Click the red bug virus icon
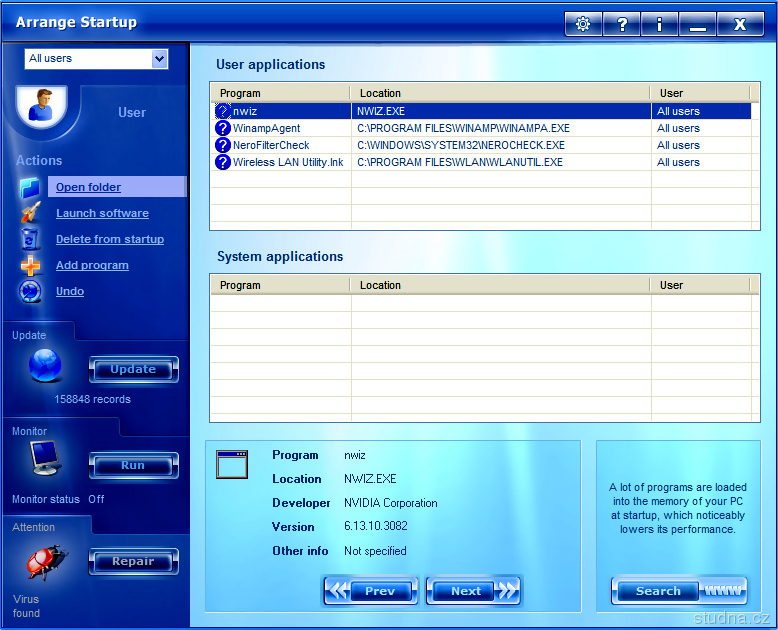778x630 pixels. click(46, 563)
